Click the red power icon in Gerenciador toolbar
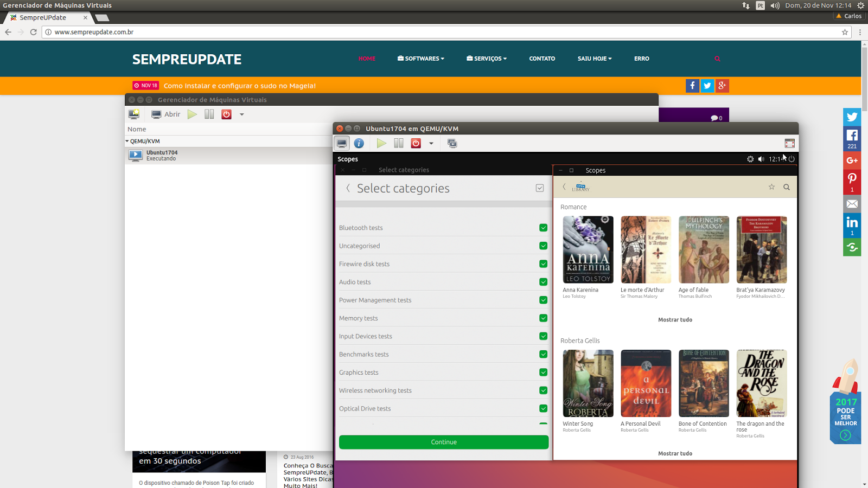 coord(227,114)
